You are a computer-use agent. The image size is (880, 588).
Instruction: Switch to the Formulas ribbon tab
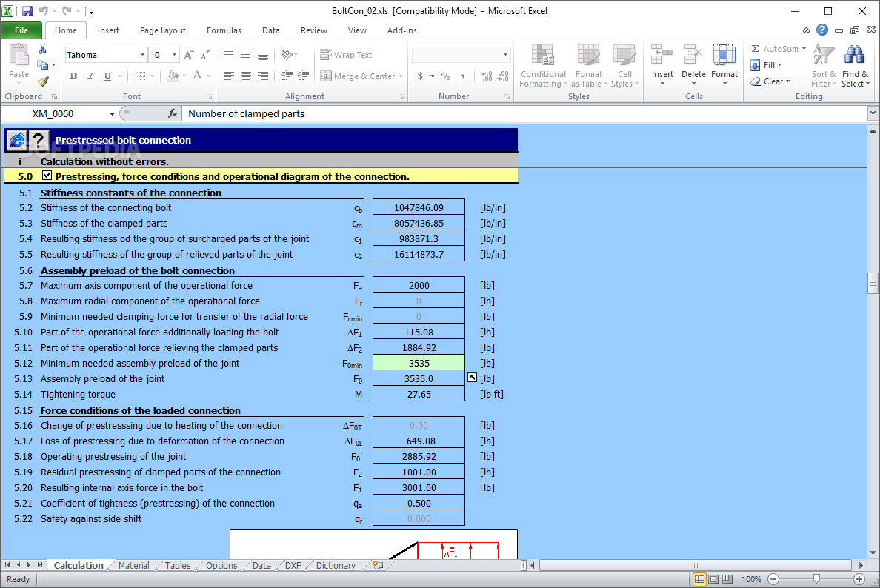(224, 30)
